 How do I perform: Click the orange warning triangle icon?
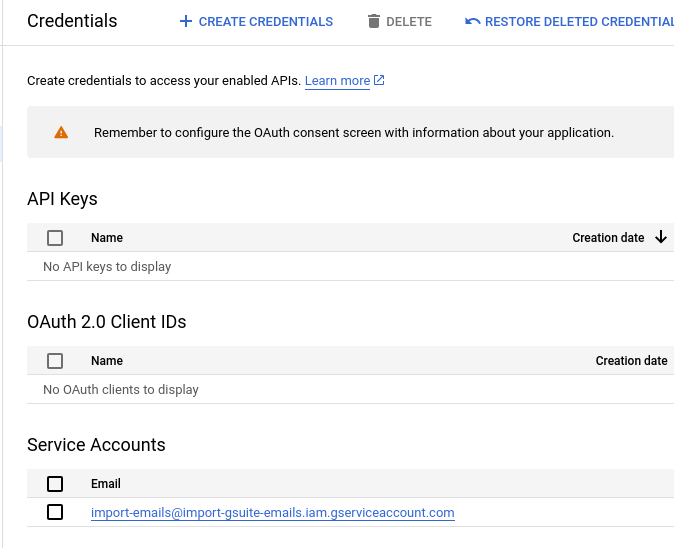point(61,132)
